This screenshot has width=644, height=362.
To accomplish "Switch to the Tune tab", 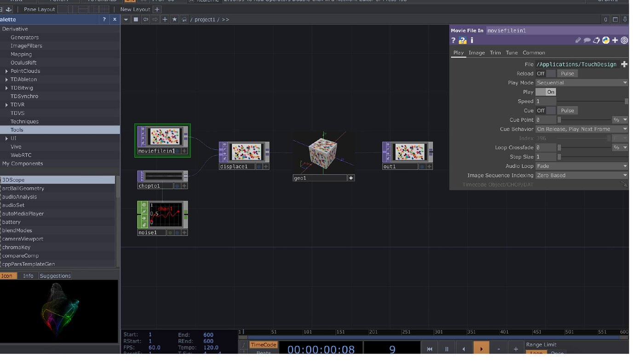I will [x=512, y=52].
